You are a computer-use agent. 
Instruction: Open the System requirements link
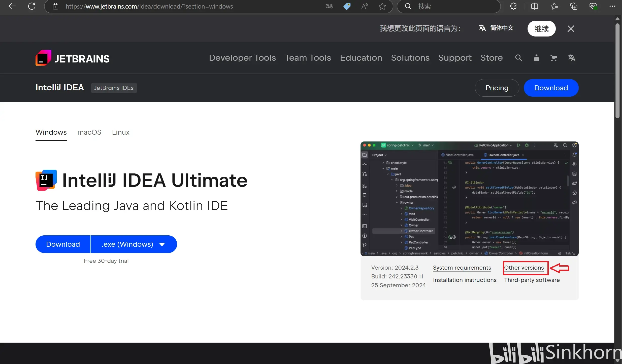462,268
